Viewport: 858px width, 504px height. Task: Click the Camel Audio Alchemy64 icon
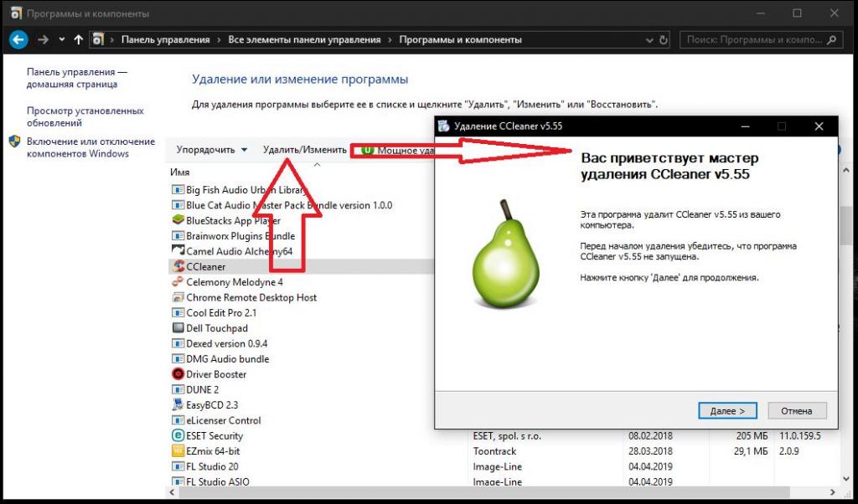tap(178, 251)
